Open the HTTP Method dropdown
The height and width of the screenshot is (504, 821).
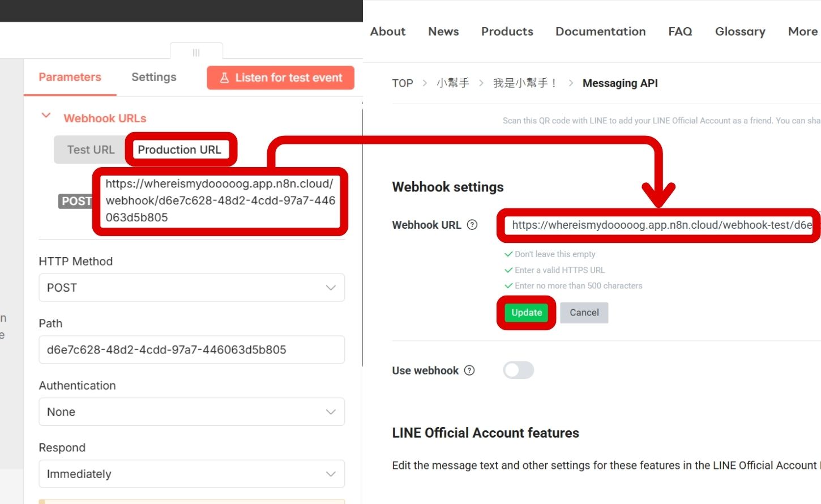pyautogui.click(x=191, y=288)
